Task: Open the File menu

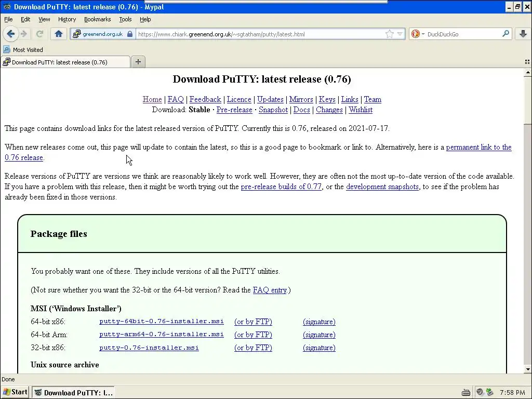Action: point(8,19)
